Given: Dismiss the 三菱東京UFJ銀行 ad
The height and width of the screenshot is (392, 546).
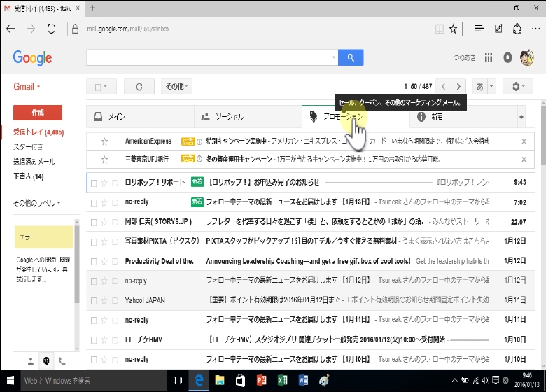Looking at the screenshot, I should click(x=524, y=160).
